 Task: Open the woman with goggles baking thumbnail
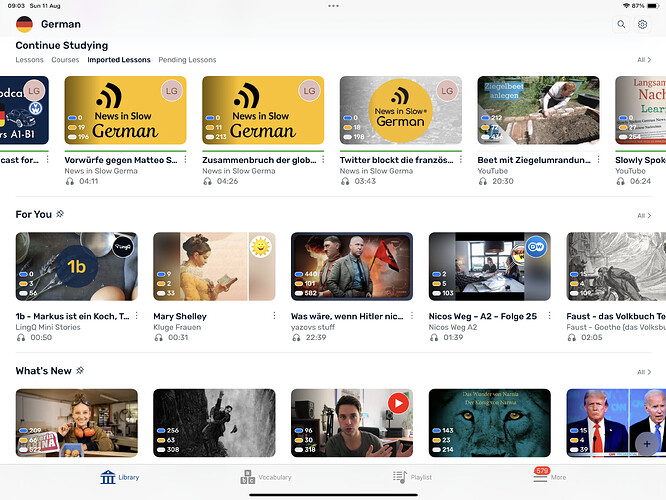tap(76, 423)
